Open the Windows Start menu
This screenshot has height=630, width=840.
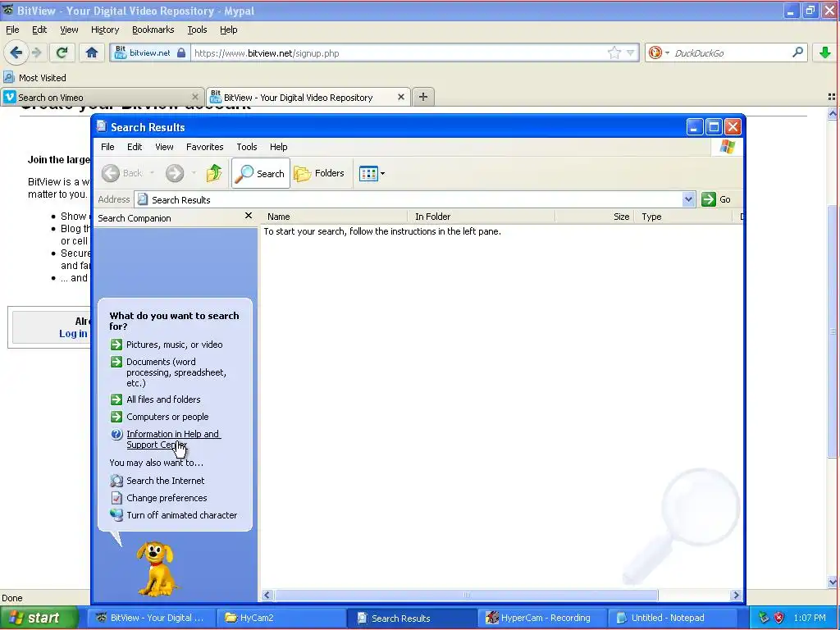pos(39,618)
